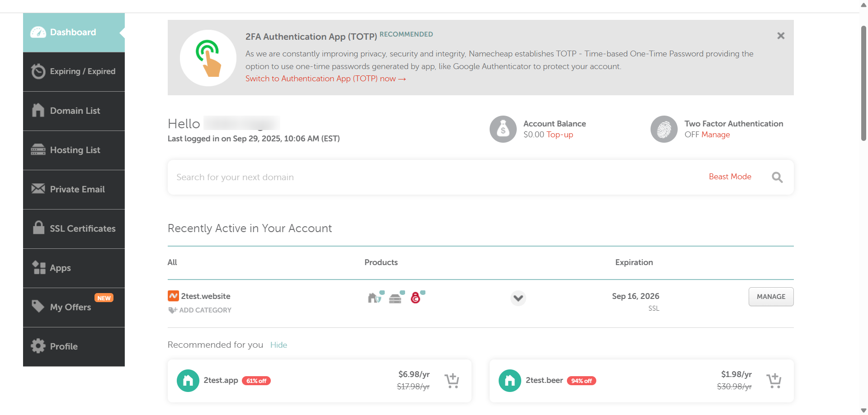Click the 2FA fingerprint touch illustration
This screenshot has height=415, width=868.
(x=208, y=58)
